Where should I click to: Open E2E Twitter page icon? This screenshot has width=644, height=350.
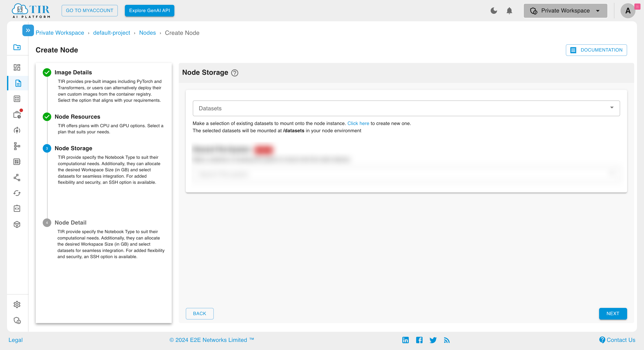tap(433, 340)
